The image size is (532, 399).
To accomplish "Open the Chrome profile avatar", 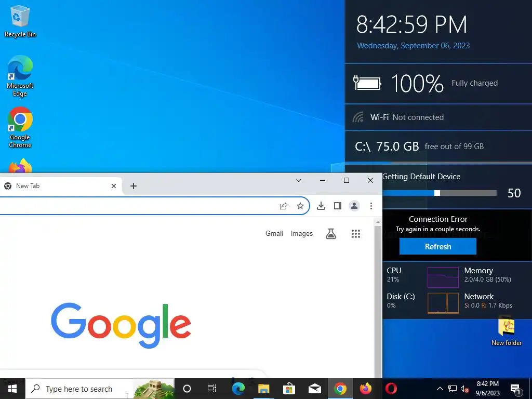I will [354, 206].
